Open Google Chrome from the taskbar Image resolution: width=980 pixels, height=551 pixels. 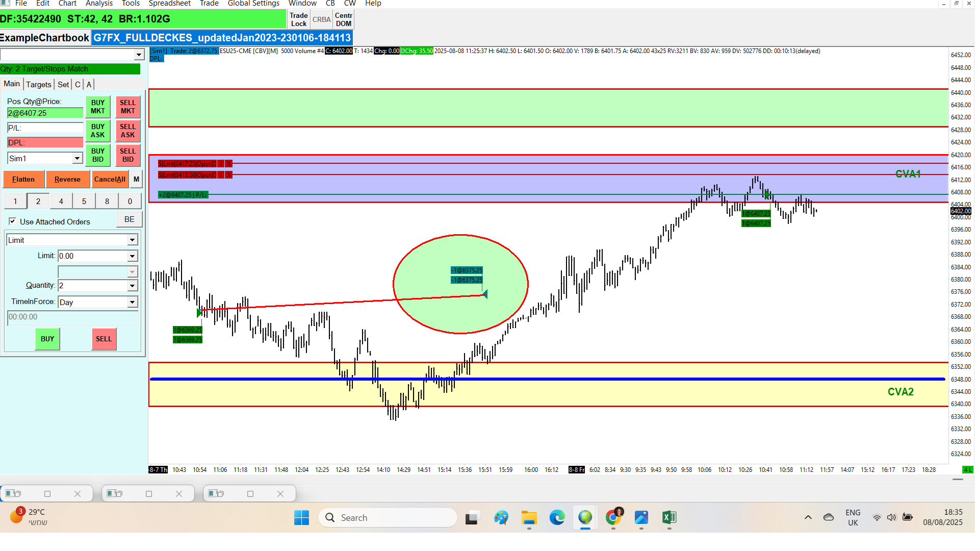(x=613, y=518)
